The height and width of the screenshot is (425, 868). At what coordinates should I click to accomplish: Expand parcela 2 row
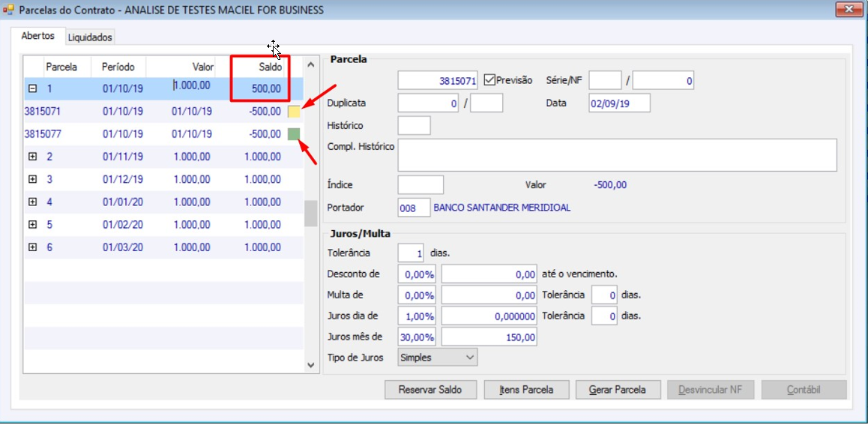tap(33, 157)
